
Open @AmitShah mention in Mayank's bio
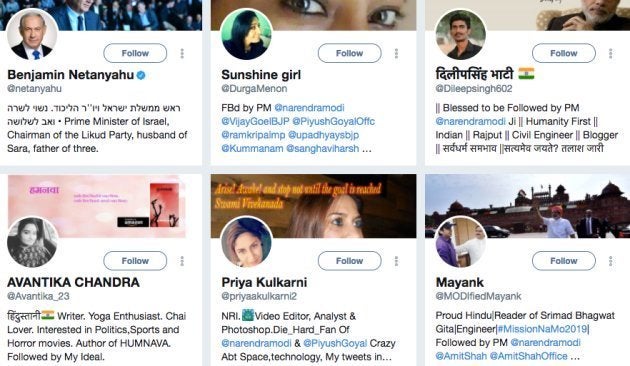[461, 356]
